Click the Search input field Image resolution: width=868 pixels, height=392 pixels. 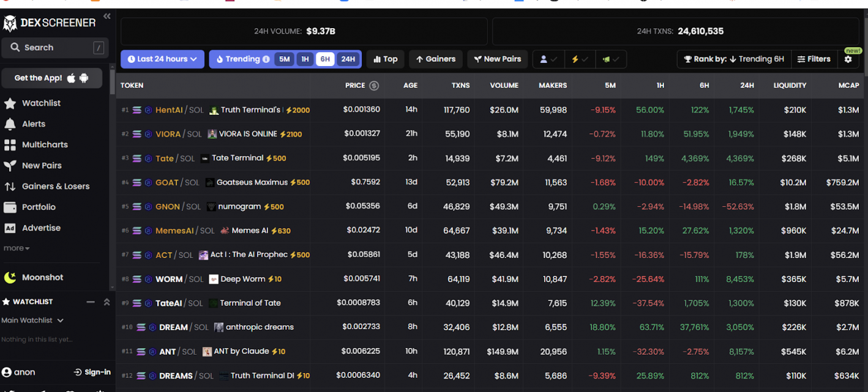coord(55,48)
